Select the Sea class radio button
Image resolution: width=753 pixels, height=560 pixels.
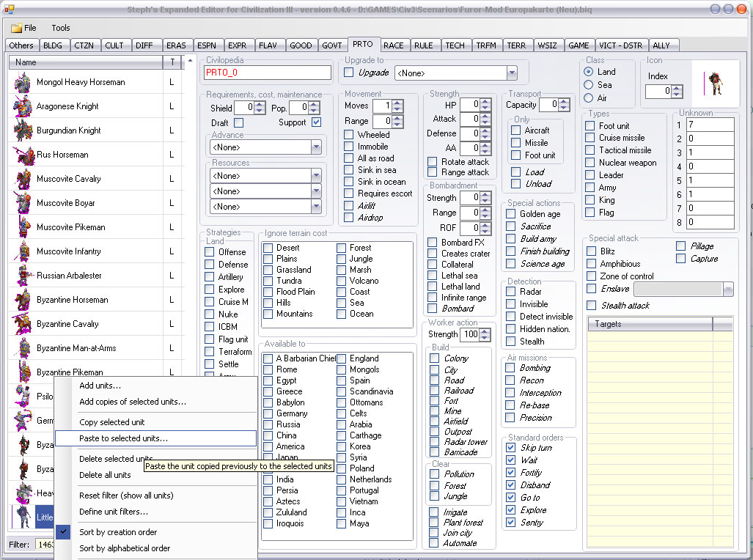coord(588,84)
